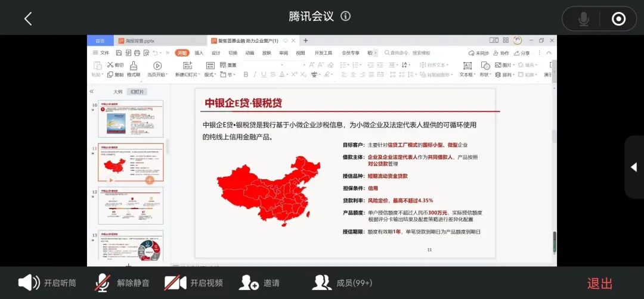Open the 审阅 ribbon tab
This screenshot has height=299, width=644.
point(283,53)
